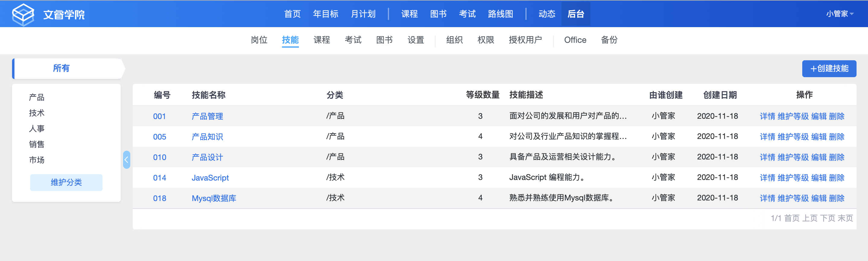Image resolution: width=868 pixels, height=261 pixels.
Task: Switch to the 图书 sub-tab
Action: 384,40
